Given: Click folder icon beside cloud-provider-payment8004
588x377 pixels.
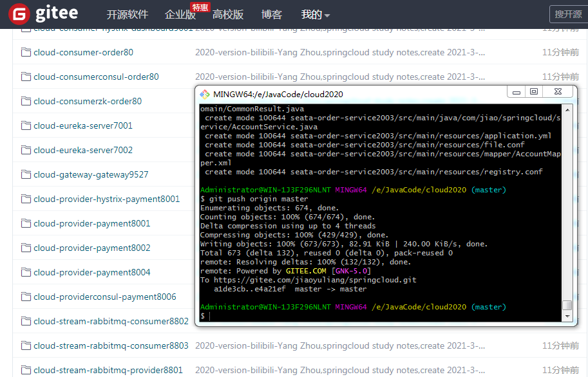Looking at the screenshot, I should (x=26, y=272).
